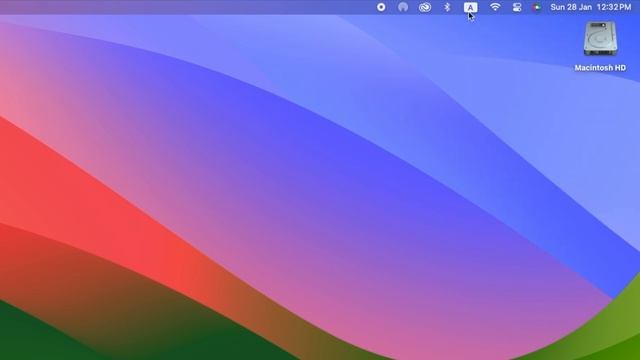The image size is (640, 360).
Task: Click the Macintosh HD label
Action: (x=600, y=68)
